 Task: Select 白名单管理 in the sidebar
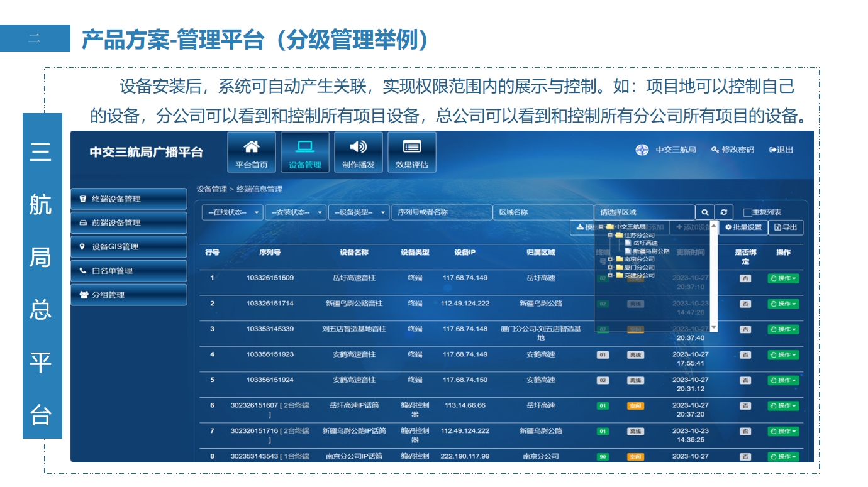(129, 270)
